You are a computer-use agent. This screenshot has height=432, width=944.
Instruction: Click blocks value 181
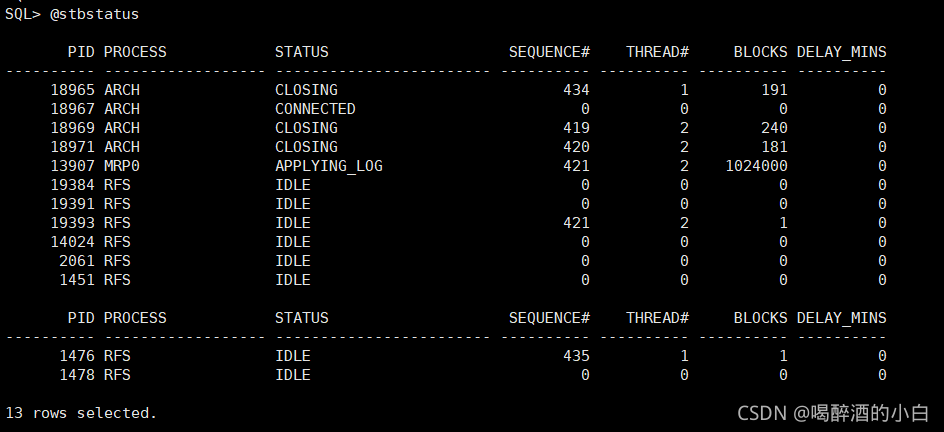774,147
